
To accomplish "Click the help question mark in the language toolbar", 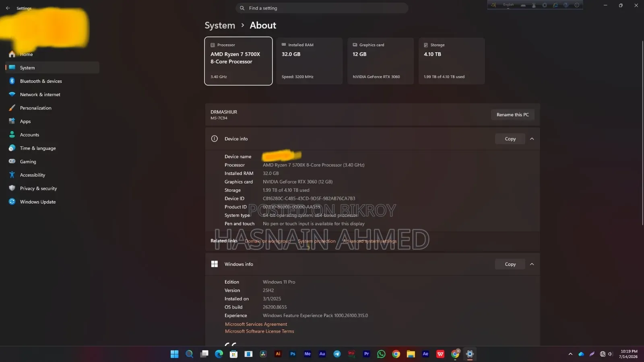I will click(x=566, y=5).
